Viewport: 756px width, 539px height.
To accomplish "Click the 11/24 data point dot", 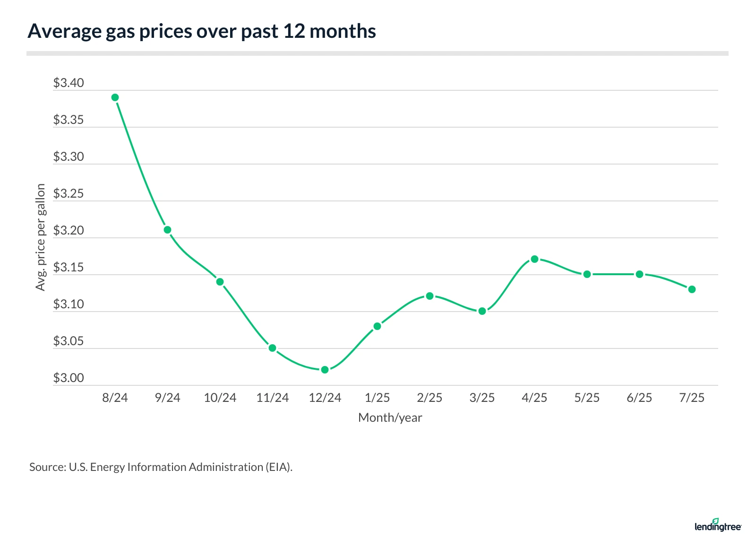I will (x=272, y=348).
